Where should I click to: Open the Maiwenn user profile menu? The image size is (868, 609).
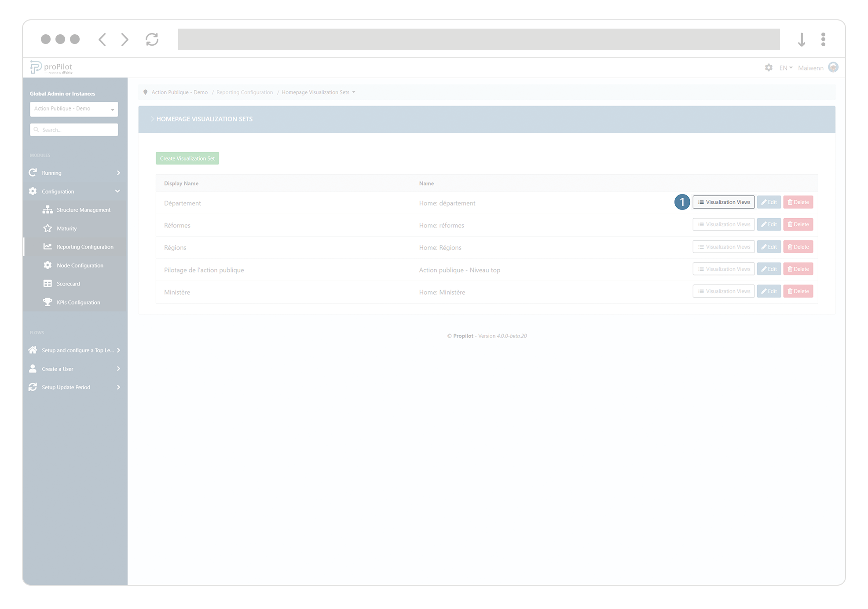pos(811,68)
